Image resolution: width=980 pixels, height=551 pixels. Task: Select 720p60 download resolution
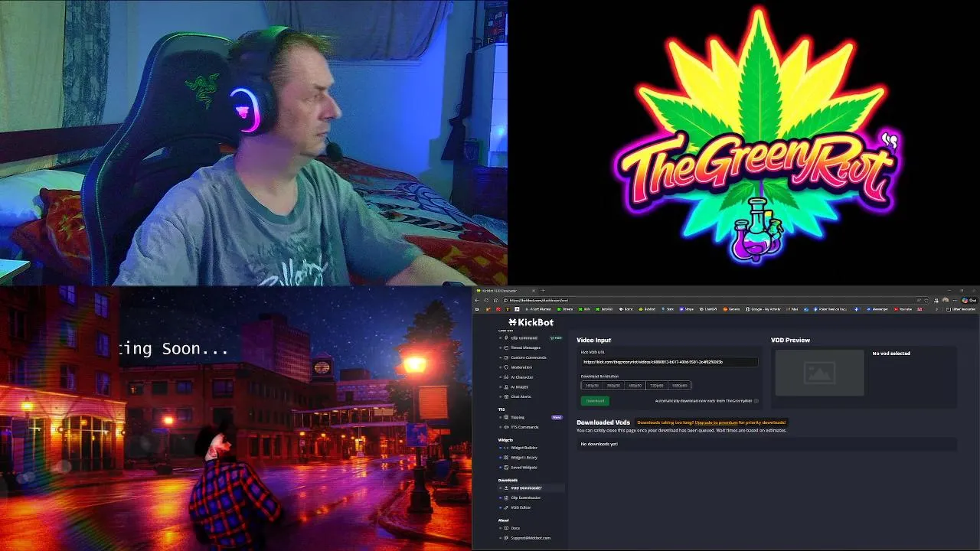coord(657,386)
